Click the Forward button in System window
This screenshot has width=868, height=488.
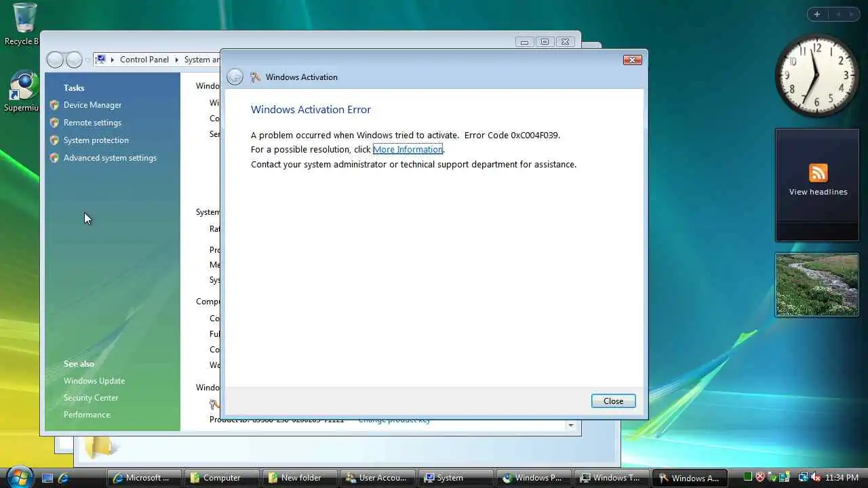(74, 60)
